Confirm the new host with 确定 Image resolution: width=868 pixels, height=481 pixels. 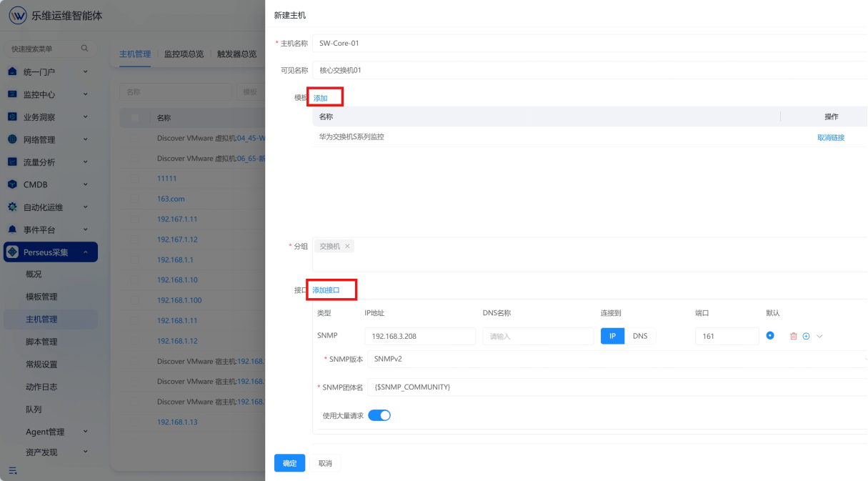[289, 463]
